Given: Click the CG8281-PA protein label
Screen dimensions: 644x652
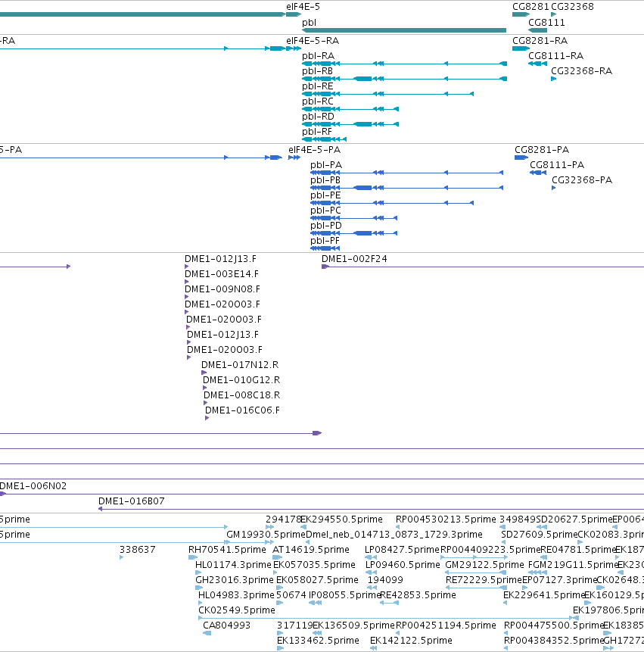Looking at the screenshot, I should click(542, 150).
